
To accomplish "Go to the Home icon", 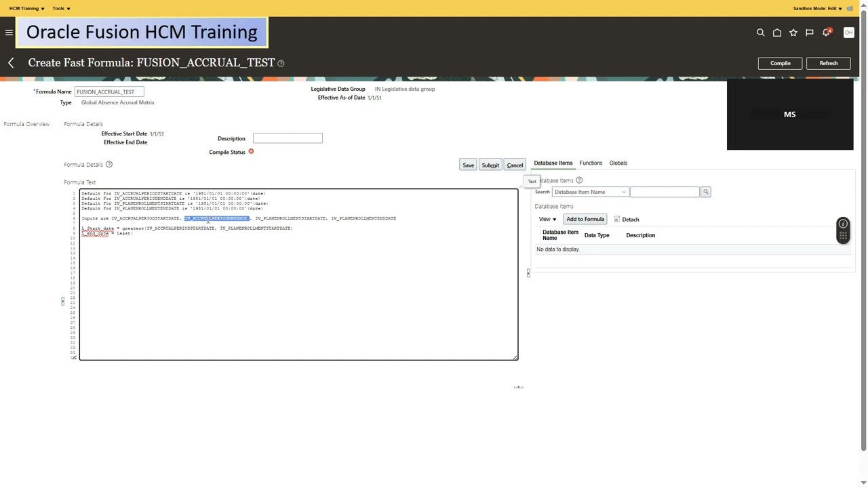I will (x=777, y=33).
